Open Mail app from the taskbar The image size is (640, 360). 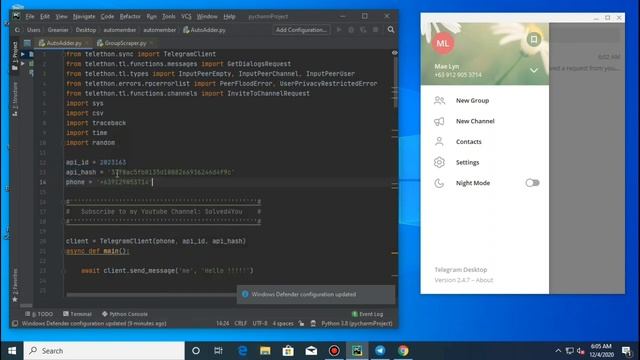311,351
